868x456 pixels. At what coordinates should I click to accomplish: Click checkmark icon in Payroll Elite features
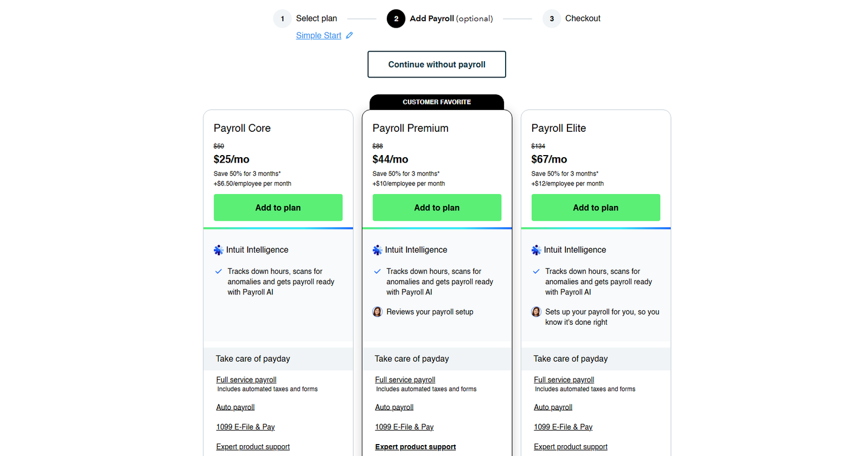[x=537, y=271]
